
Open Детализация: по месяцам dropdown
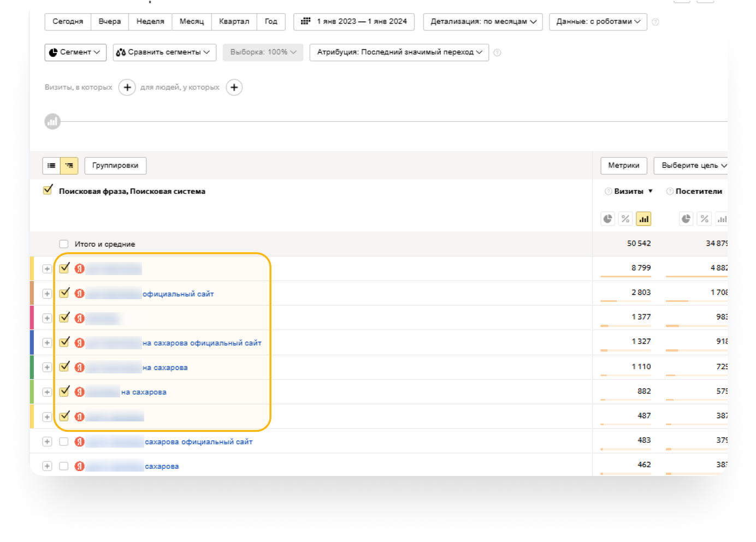pyautogui.click(x=483, y=22)
